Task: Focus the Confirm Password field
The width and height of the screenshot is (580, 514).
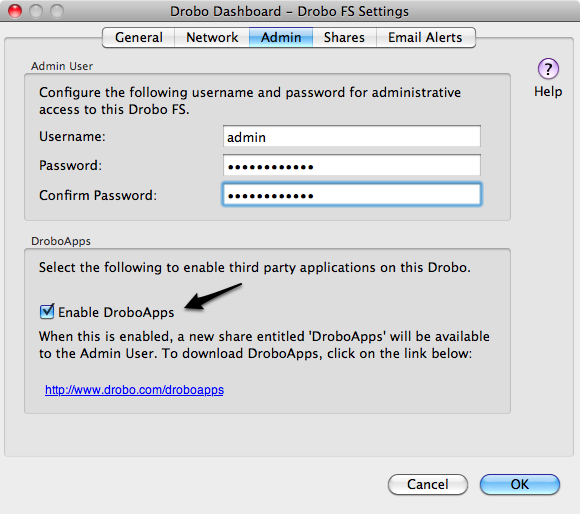Action: [x=352, y=195]
